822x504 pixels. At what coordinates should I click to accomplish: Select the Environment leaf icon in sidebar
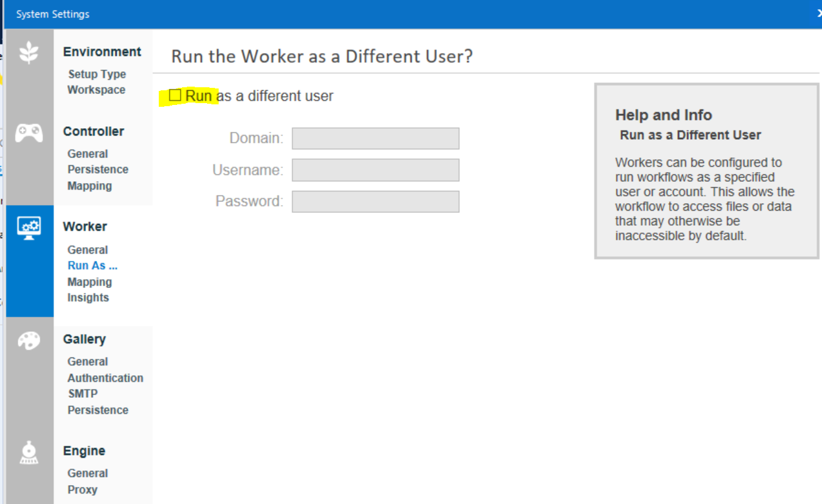pyautogui.click(x=29, y=52)
